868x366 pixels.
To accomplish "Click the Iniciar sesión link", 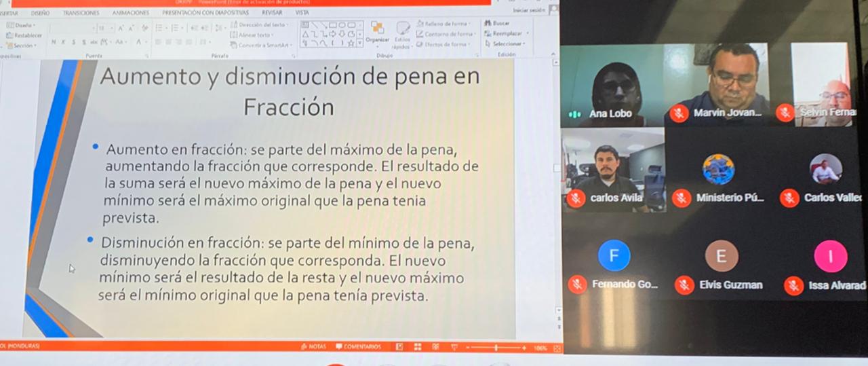I will 529,10.
